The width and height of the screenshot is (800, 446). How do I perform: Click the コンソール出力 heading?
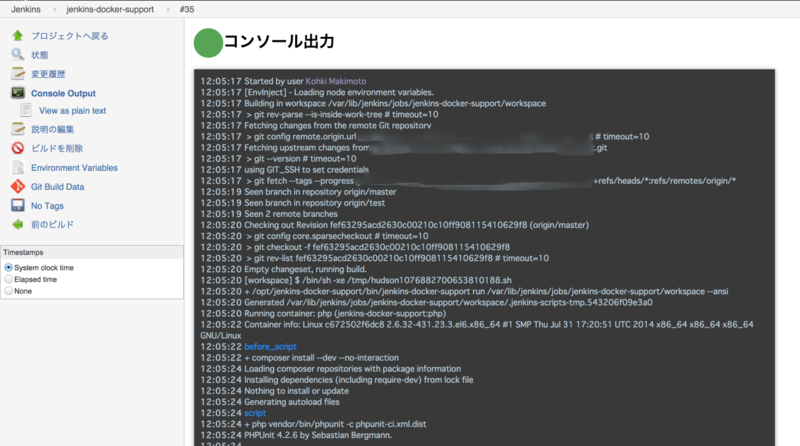point(280,41)
